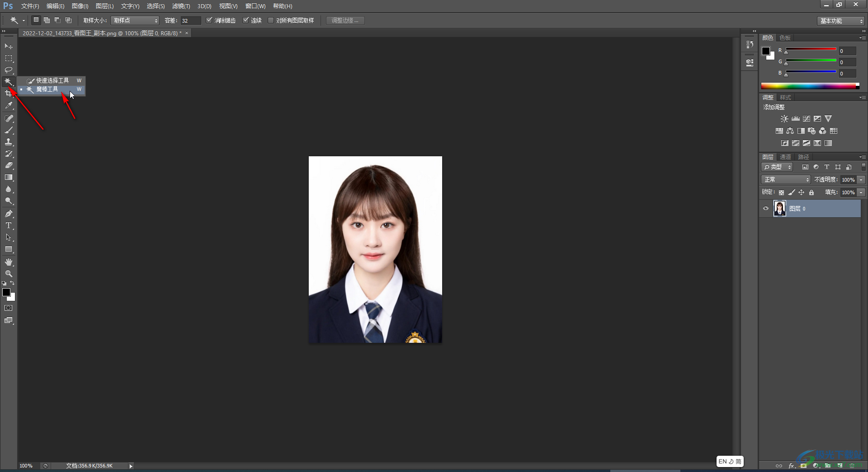Select the Move tool
The width and height of the screenshot is (868, 472).
[x=9, y=47]
